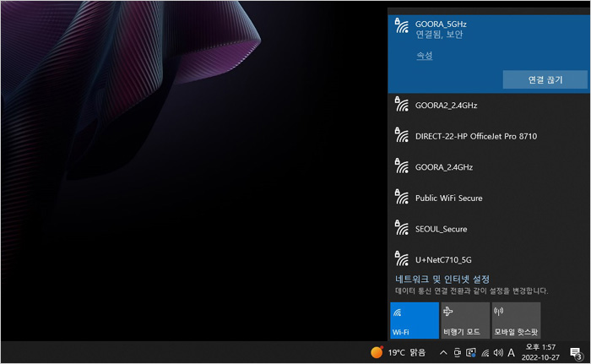Click the Public WiFi Secure signal icon
591x364 pixels.
pos(402,198)
